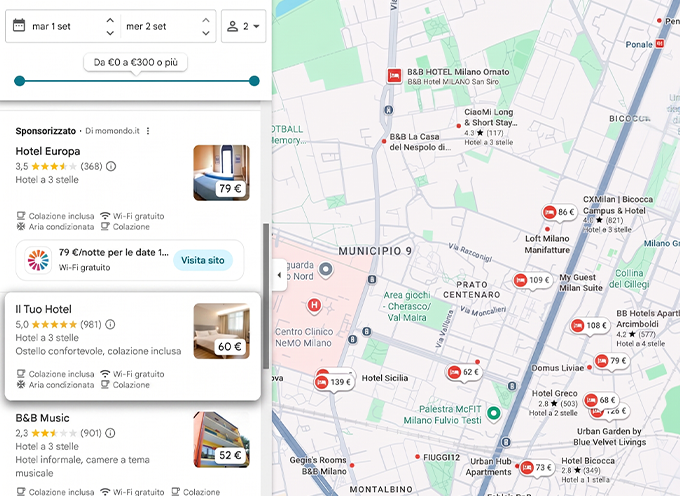This screenshot has width=680, height=496.
Task: Click Palestra McFIT green marker
Action: pos(494,413)
